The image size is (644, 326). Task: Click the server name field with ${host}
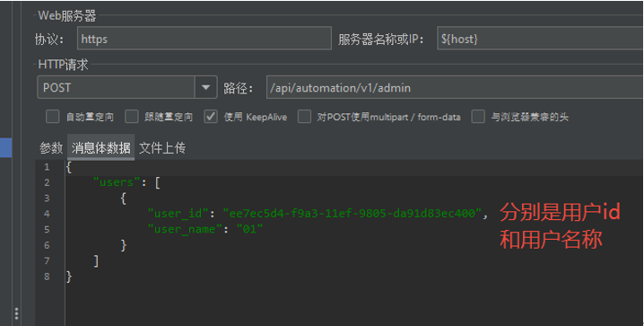point(540,39)
